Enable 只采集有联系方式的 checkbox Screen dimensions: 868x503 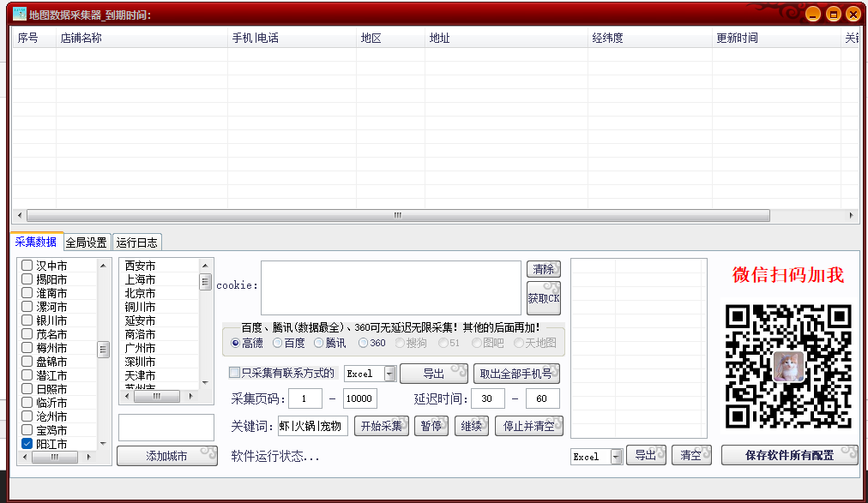coord(234,373)
